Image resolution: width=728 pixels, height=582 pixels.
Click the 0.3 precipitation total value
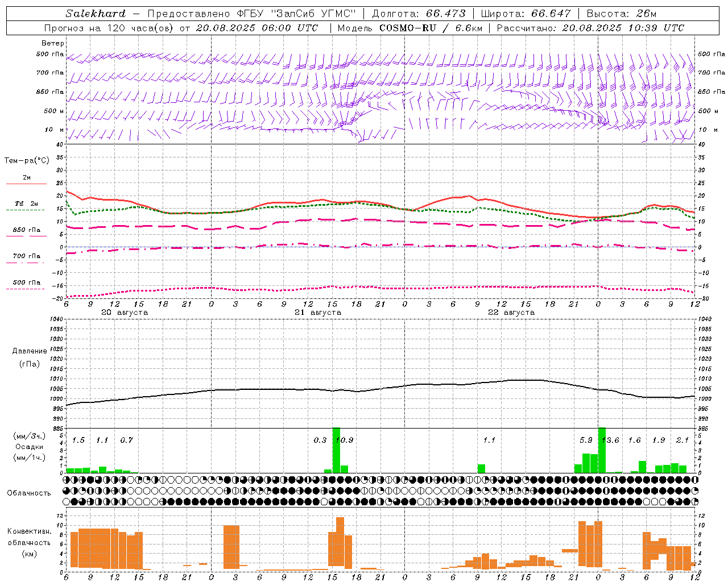point(320,440)
